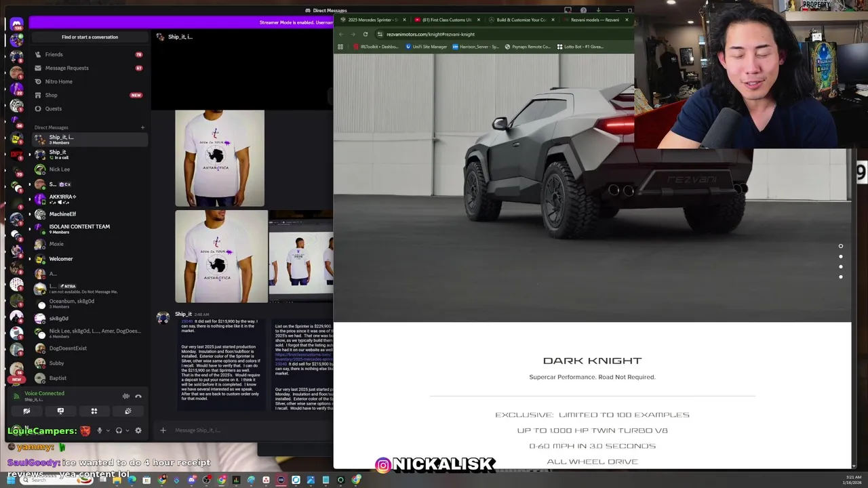Open ISOLANI CONTENT TEAM group chat

(x=90, y=229)
